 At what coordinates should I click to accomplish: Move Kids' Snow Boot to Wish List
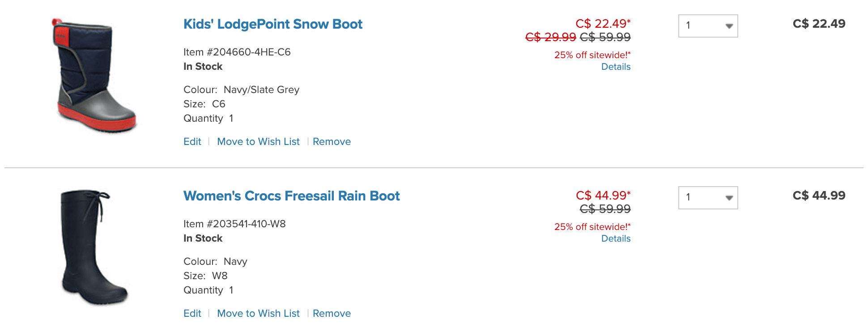click(x=258, y=141)
